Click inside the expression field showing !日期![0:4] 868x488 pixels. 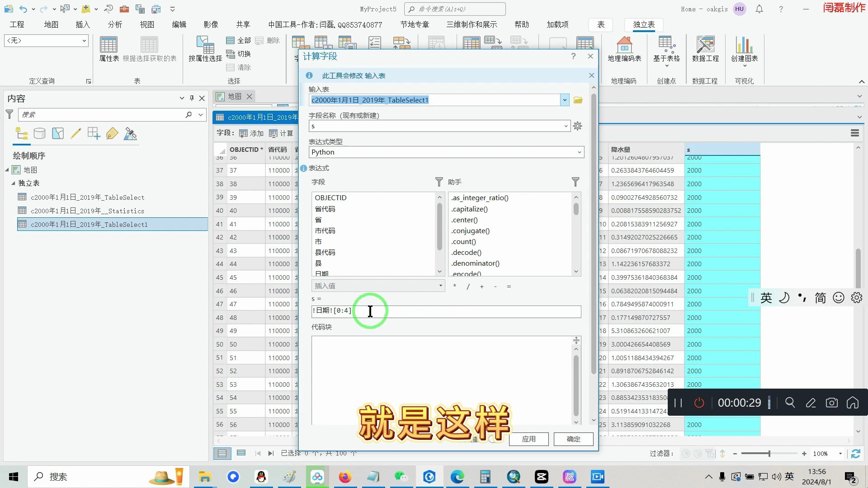tap(407, 311)
